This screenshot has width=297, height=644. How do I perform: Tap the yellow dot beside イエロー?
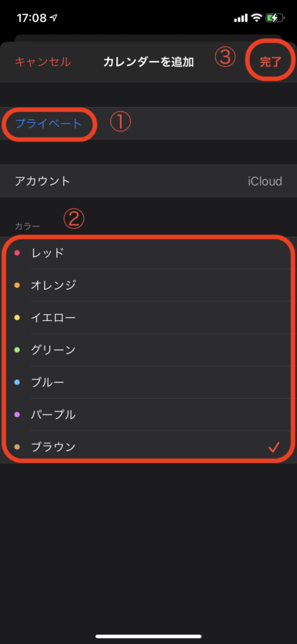click(17, 318)
